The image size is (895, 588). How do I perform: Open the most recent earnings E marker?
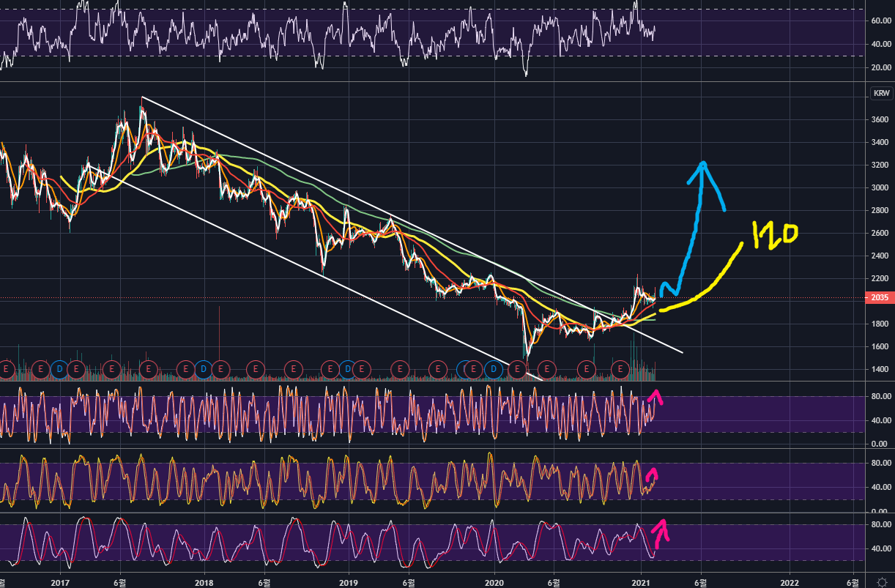620,368
